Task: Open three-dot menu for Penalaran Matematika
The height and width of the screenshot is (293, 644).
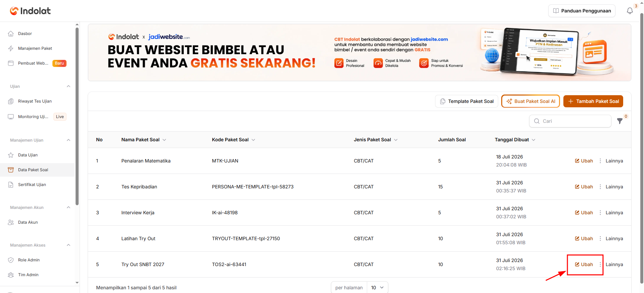Action: (600, 161)
